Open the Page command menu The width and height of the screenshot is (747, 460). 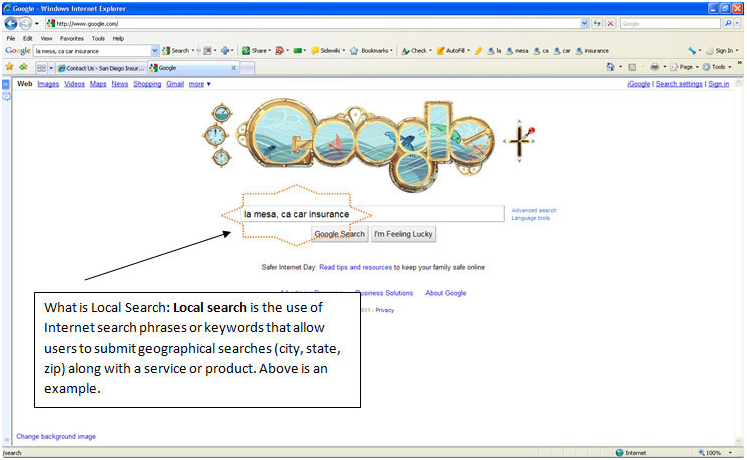[684, 67]
